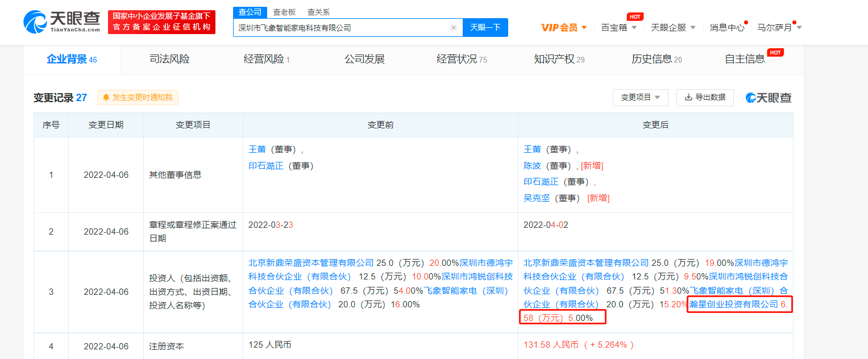Select the 司法风险 tab
Screen dimensions: 868x359
point(169,59)
